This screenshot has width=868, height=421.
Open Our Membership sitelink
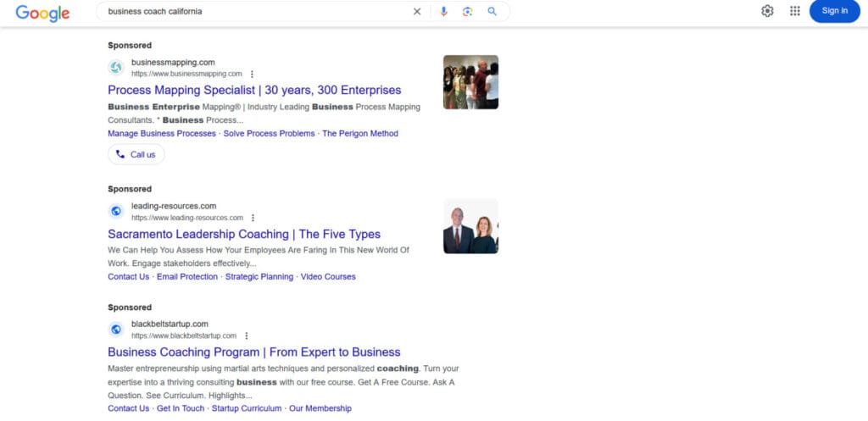(320, 408)
